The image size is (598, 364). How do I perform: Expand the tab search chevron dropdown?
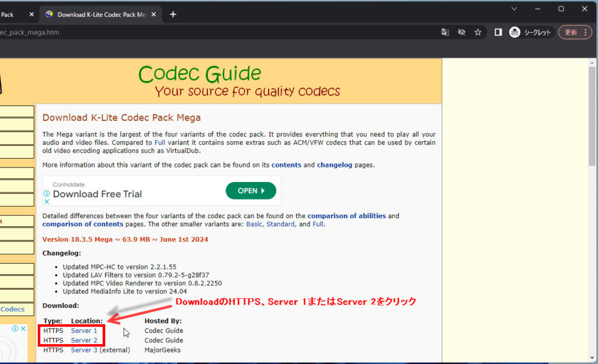pyautogui.click(x=514, y=9)
